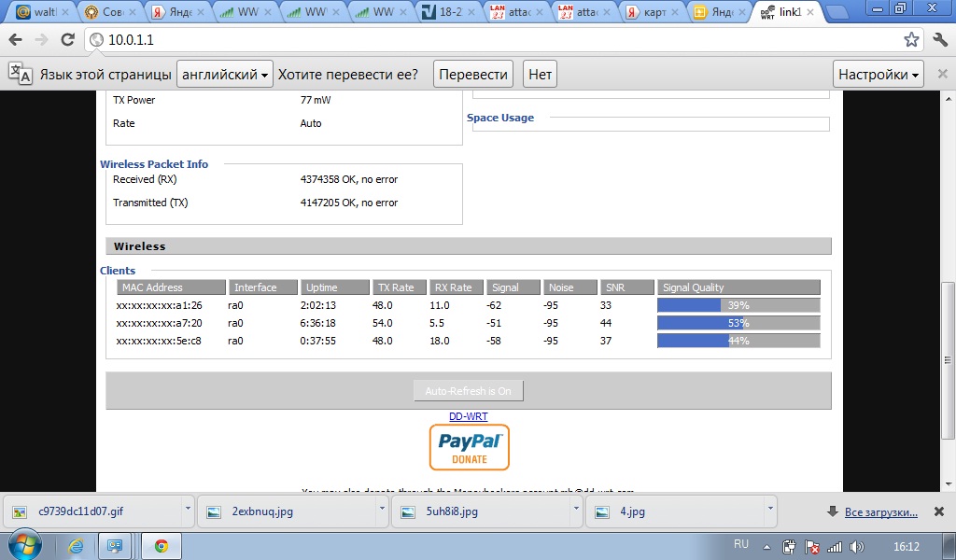
Task: Click the translate icon in the translation bar
Action: pos(21,74)
